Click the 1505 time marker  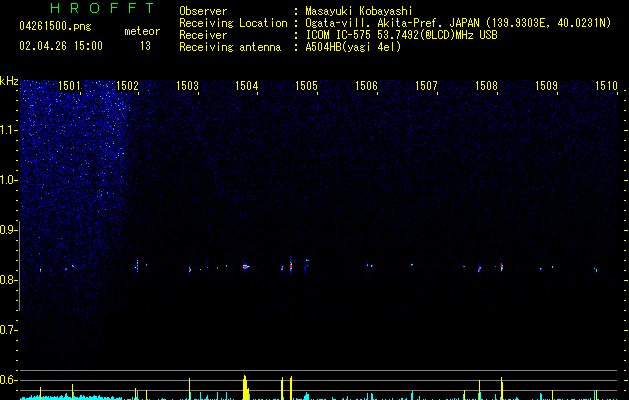[x=306, y=86]
